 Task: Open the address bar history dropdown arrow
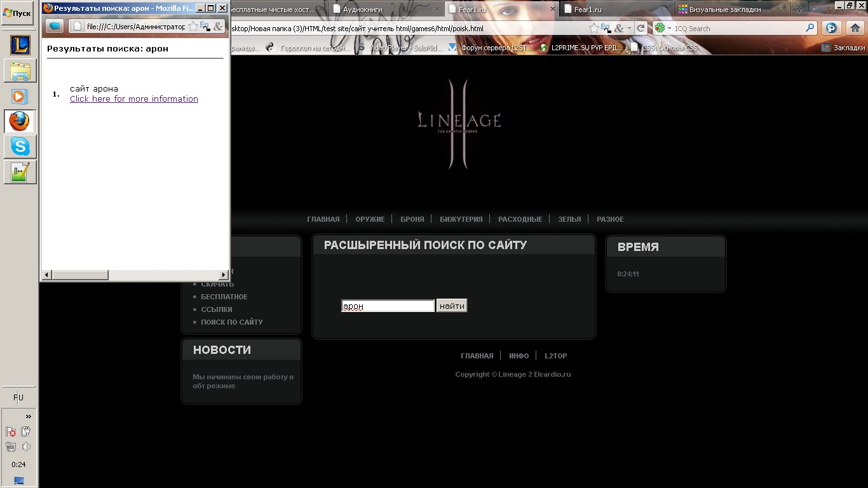[629, 29]
